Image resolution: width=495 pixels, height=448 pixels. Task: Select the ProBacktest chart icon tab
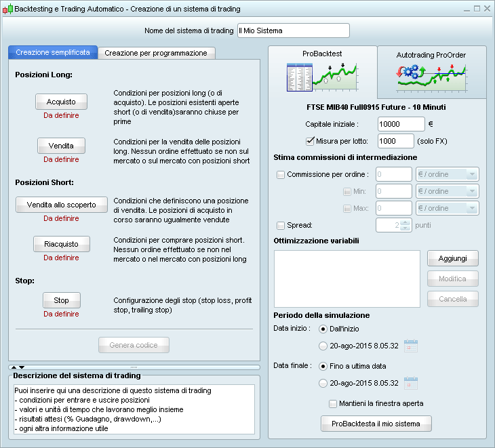[x=322, y=73]
